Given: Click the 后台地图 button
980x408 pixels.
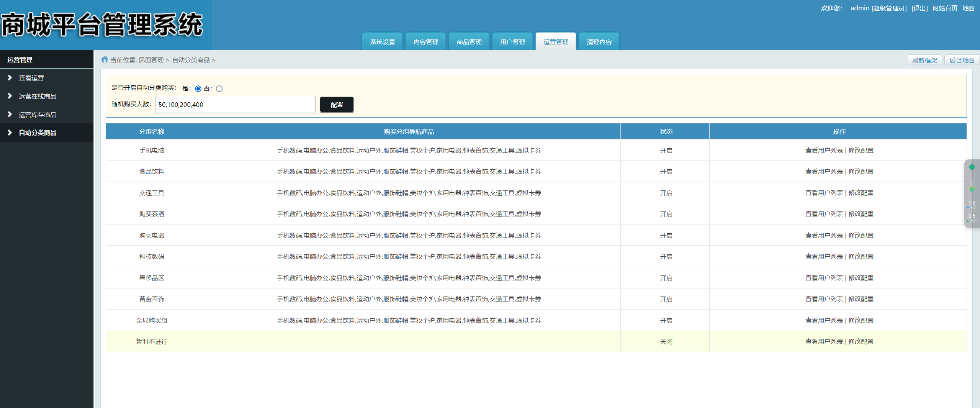Looking at the screenshot, I should click(x=962, y=60).
